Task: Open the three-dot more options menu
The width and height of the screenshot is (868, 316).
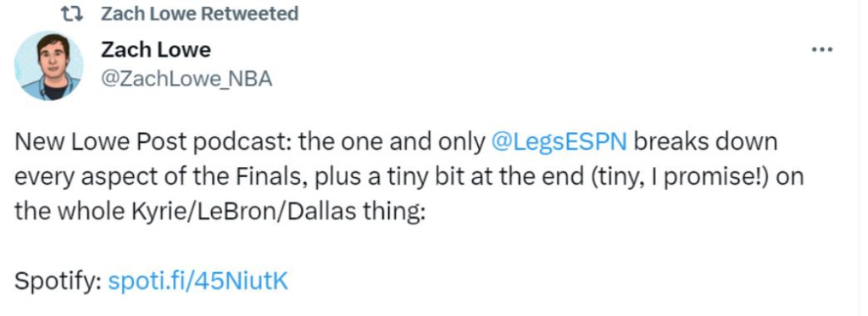Action: [822, 50]
